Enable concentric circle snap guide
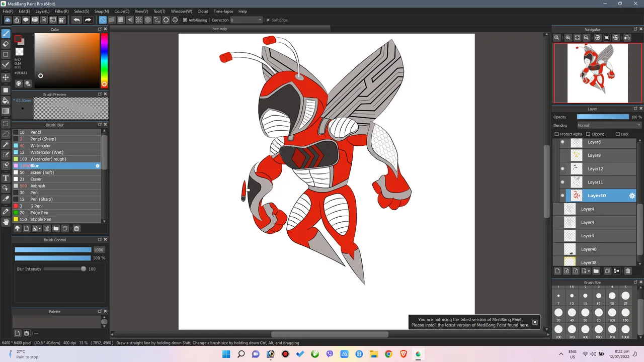The image size is (644, 362). [148, 20]
